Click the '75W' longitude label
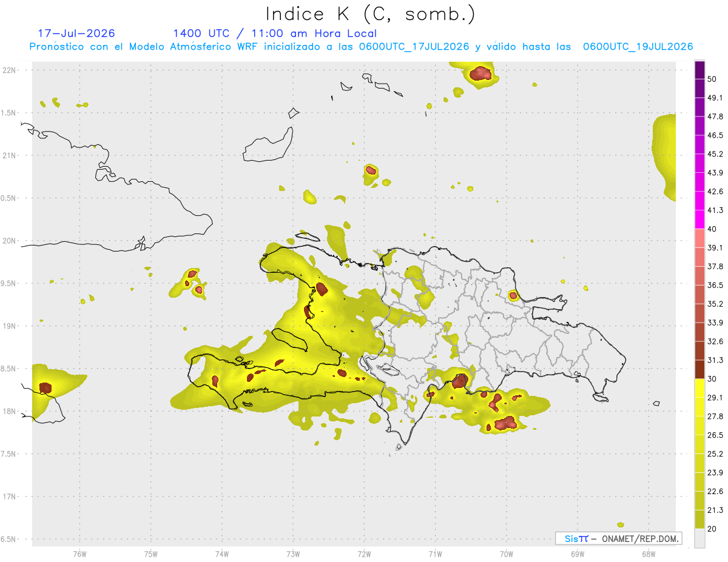This screenshot has width=728, height=562. tap(151, 554)
